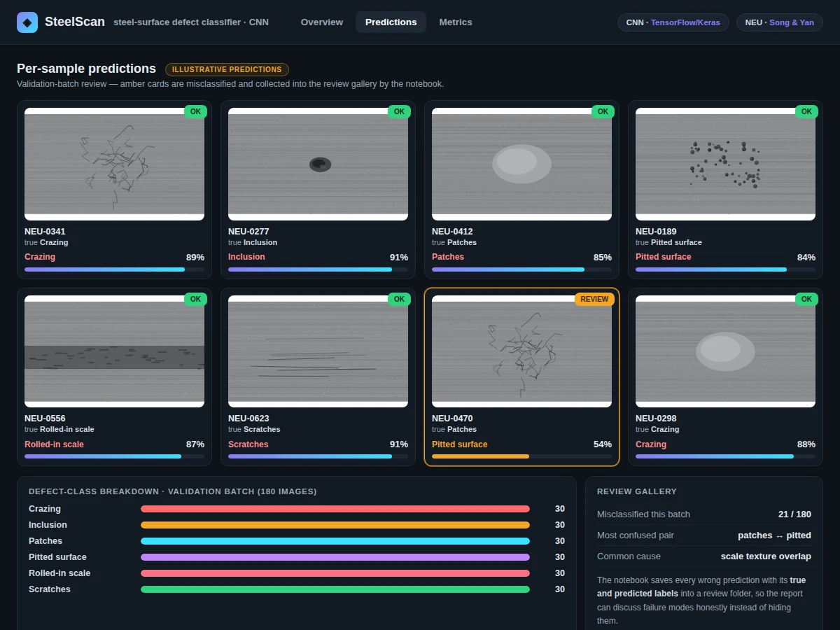The image size is (840, 630).
Task: Select the NEU-0189 pitted surface thumbnail
Action: [x=725, y=164]
